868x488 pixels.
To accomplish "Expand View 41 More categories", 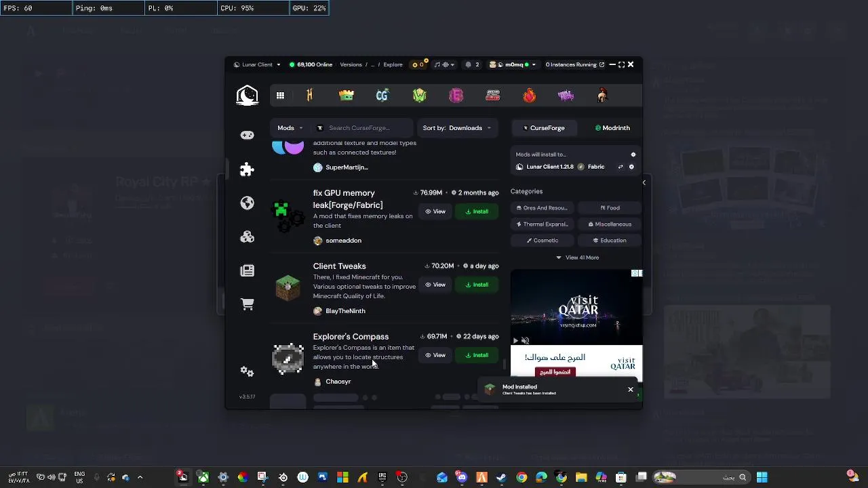I will pyautogui.click(x=577, y=258).
